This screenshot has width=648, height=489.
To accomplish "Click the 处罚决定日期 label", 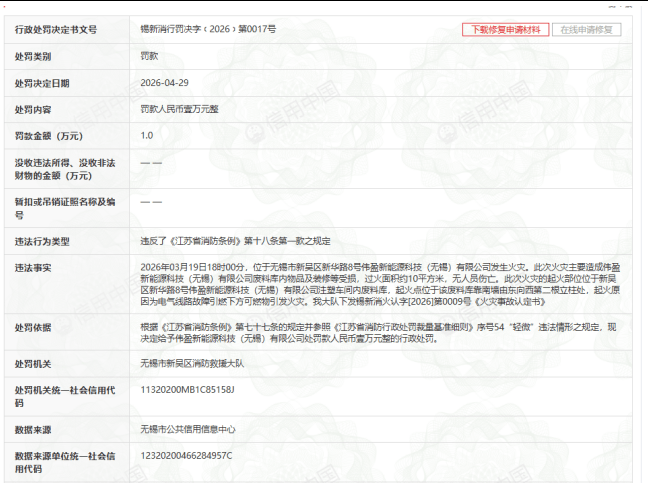I will tap(42, 83).
